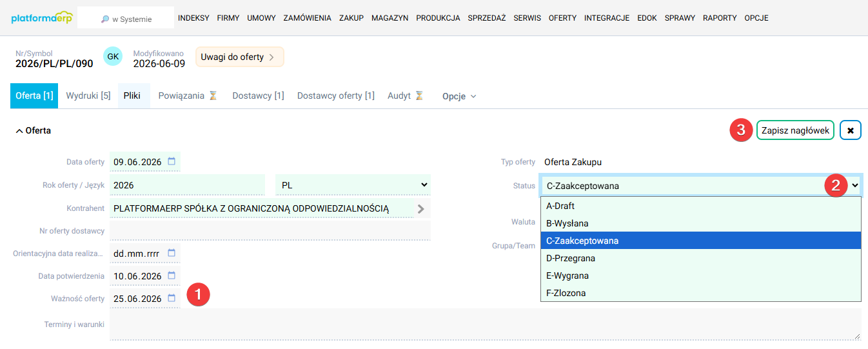868x349 pixels.
Task: Expand the Opcje tab dropdown
Action: pos(459,96)
